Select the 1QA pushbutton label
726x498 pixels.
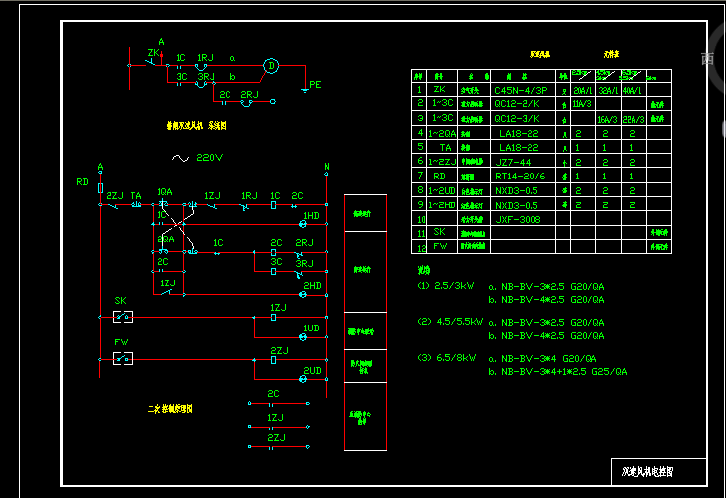[165, 192]
